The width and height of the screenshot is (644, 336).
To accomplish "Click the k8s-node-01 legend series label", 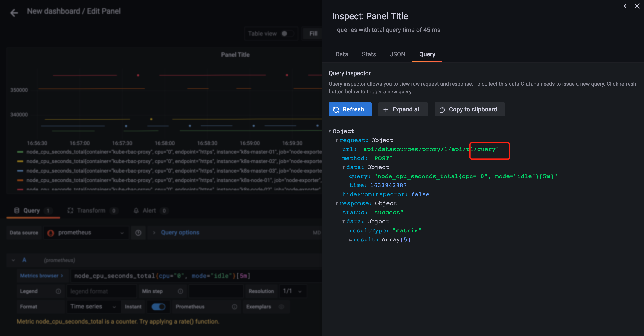I will click(x=174, y=180).
